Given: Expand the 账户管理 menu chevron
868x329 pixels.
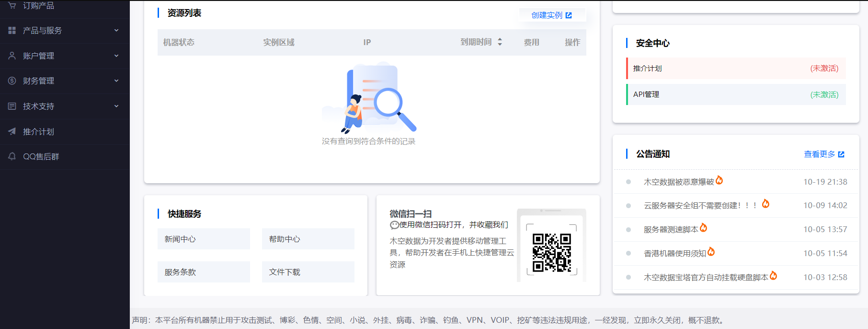Looking at the screenshot, I should pyautogui.click(x=116, y=56).
